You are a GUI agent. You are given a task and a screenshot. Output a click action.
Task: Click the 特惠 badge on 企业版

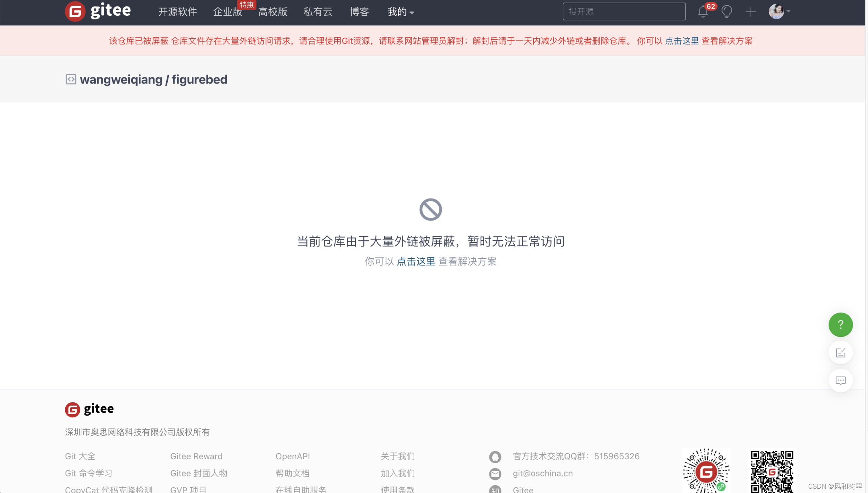(x=247, y=5)
